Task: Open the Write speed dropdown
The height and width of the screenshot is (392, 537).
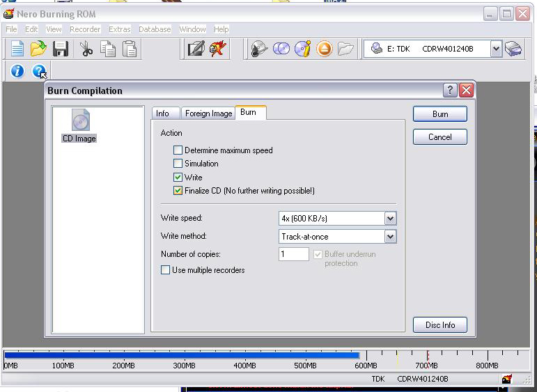Action: point(390,218)
